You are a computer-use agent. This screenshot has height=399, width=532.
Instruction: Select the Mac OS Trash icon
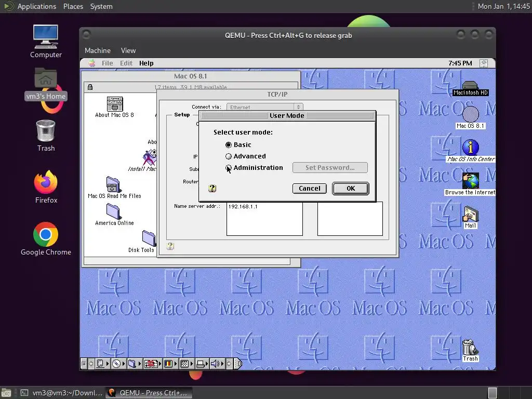[x=470, y=350]
